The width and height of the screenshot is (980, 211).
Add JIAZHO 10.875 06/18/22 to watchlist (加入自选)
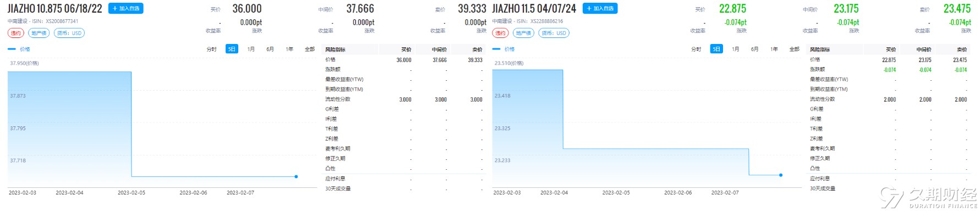125,8
